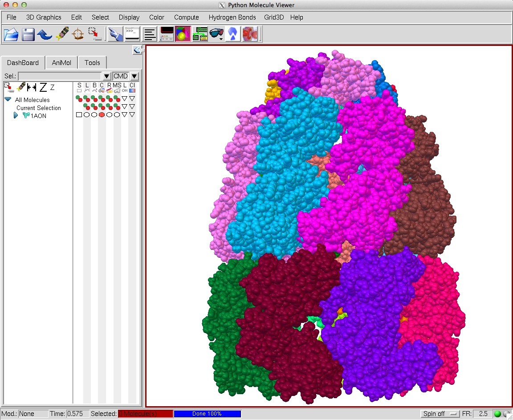Toggle CPK oval for 1AON

tap(102, 115)
